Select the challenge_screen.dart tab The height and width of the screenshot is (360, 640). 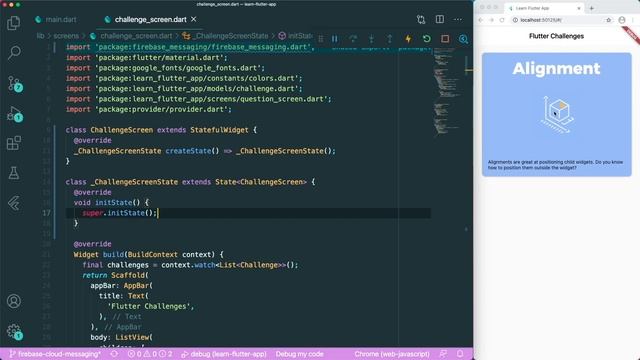pos(150,19)
